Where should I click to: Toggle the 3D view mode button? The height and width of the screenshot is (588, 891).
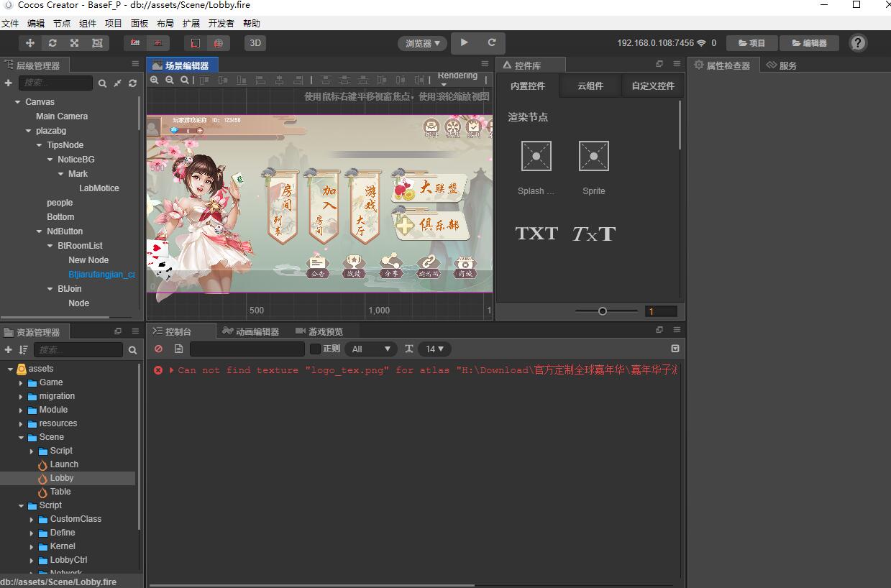pyautogui.click(x=255, y=43)
